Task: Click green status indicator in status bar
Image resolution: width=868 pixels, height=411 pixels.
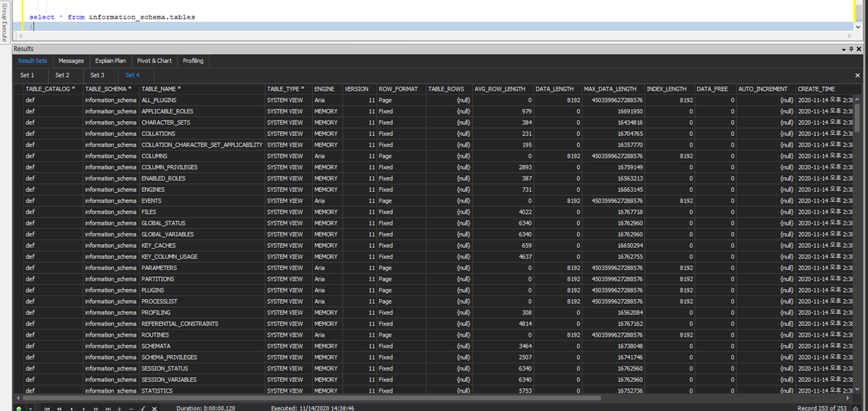Action: coord(18,408)
